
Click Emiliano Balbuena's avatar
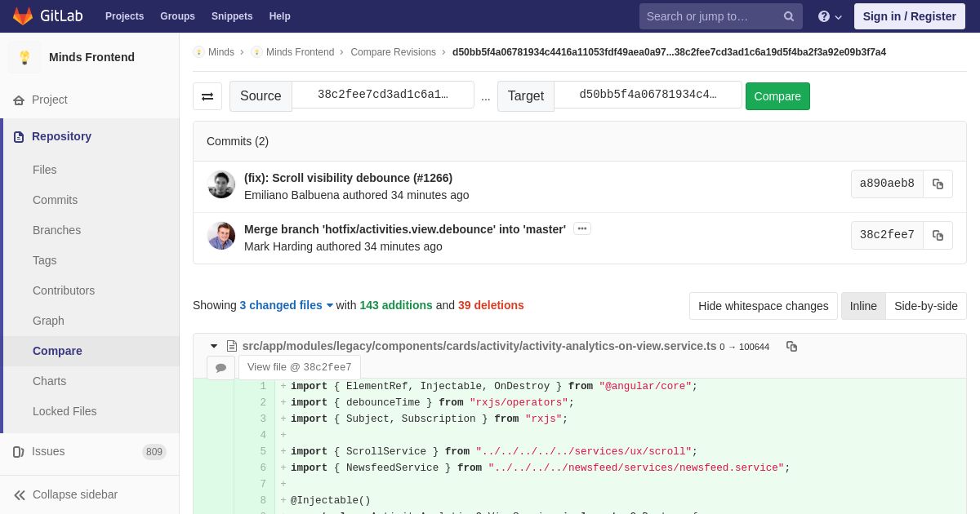click(x=221, y=184)
